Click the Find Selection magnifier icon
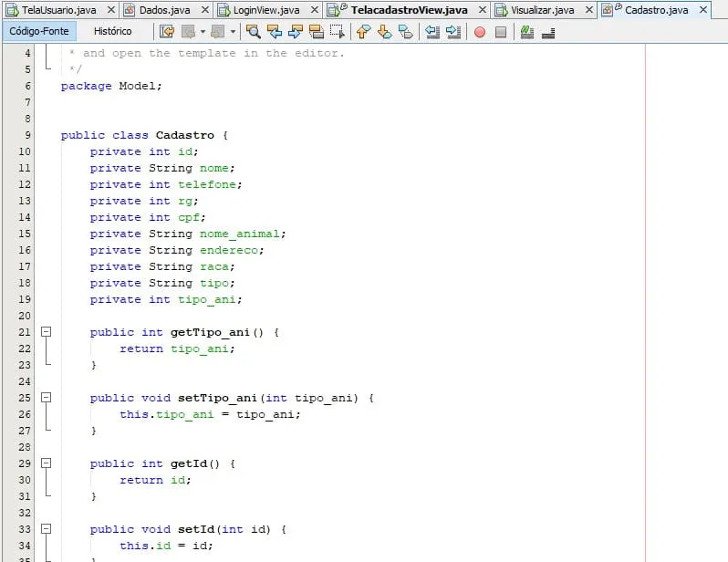Viewport: 728px width, 562px height. click(x=253, y=32)
